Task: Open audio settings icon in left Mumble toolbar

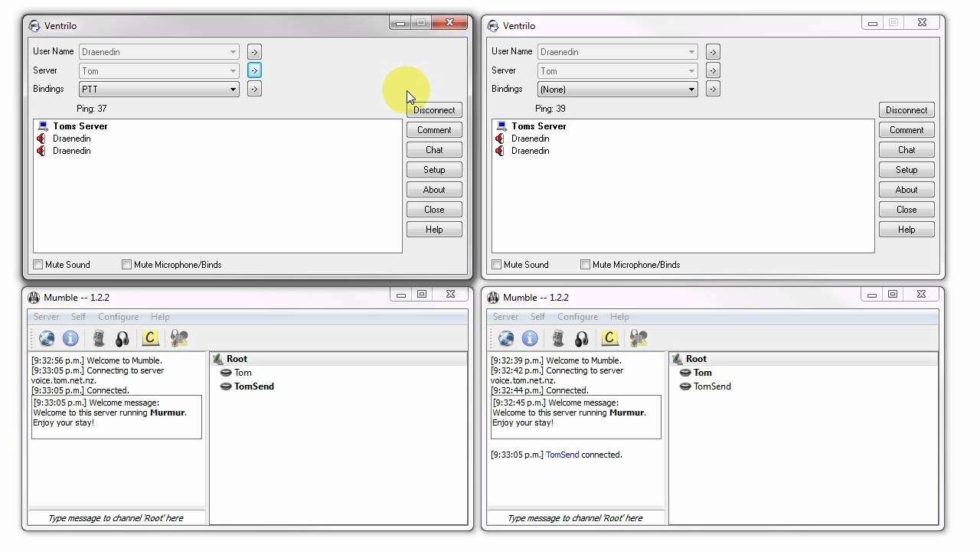Action: (x=179, y=338)
